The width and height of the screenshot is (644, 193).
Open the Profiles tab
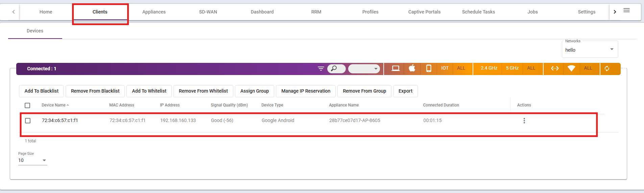370,12
